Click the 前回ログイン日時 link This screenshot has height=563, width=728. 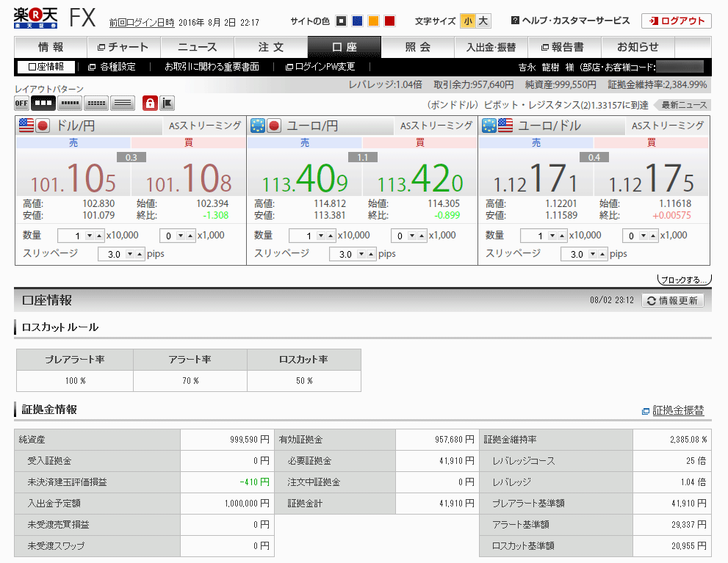[142, 22]
